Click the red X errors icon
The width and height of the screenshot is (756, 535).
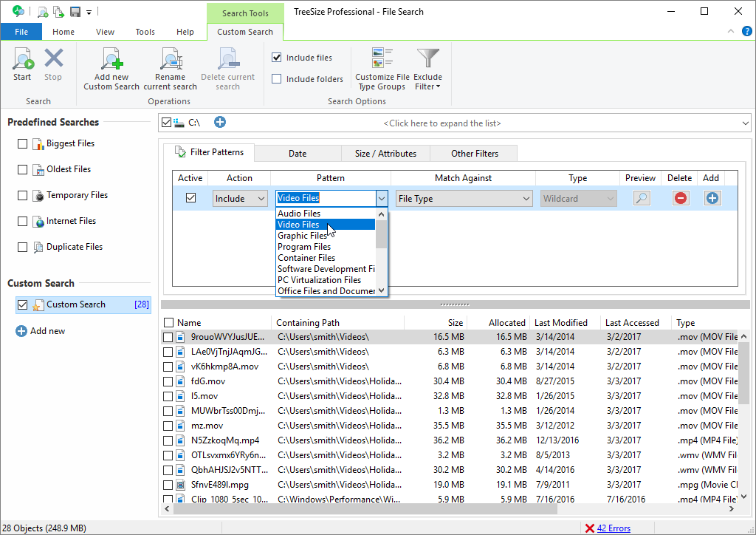[589, 528]
